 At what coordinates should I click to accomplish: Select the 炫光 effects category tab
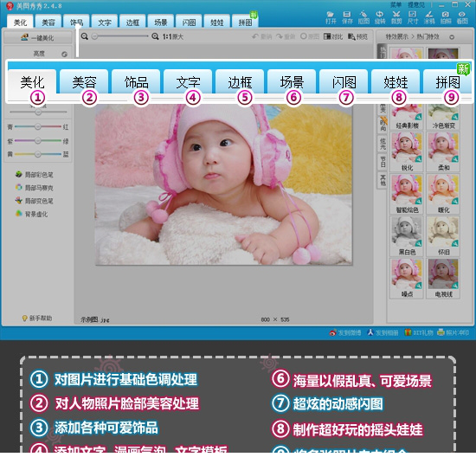[x=383, y=144]
